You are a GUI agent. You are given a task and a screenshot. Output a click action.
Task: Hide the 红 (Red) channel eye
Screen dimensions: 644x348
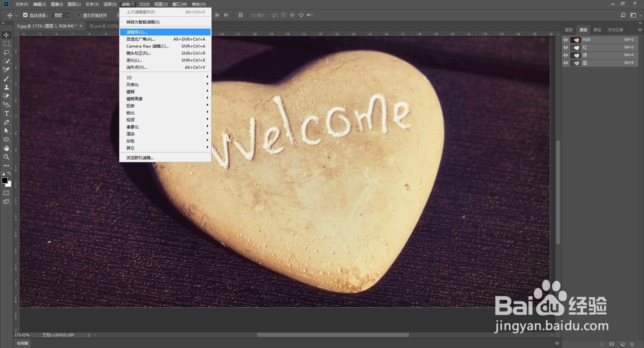[x=566, y=47]
